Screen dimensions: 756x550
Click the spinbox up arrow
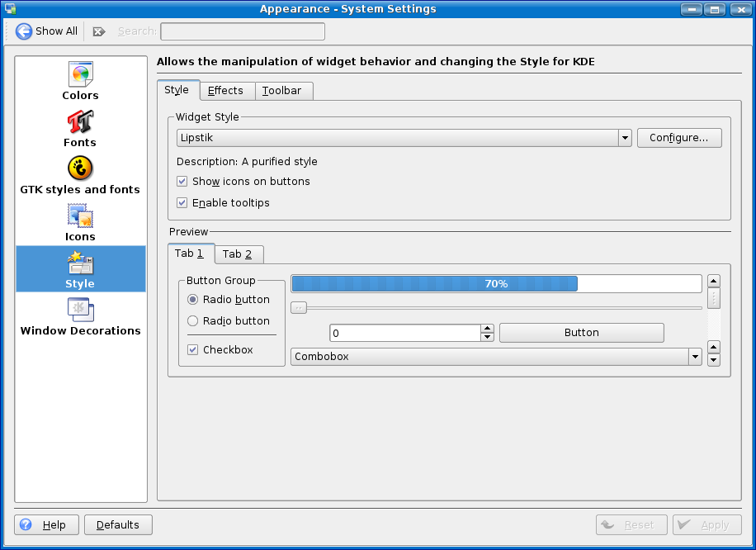point(487,328)
